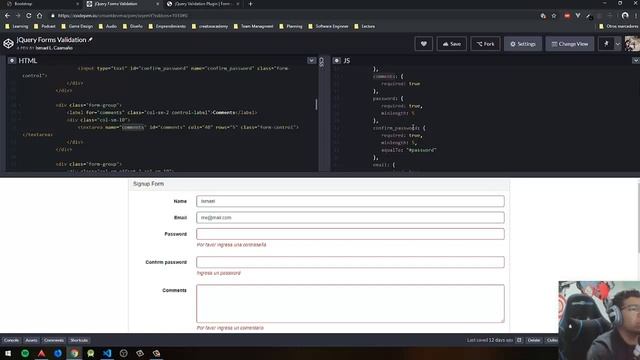Open red triangle app in taskbar
This screenshot has width=640, height=360.
click(x=42, y=353)
